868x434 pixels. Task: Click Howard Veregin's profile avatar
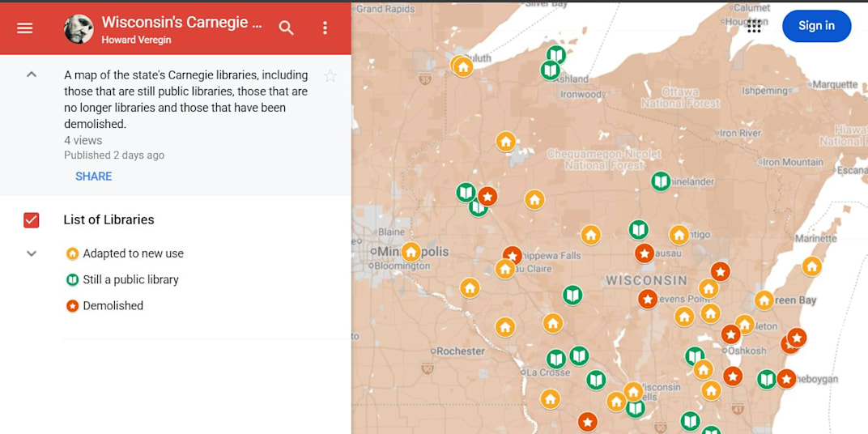coord(79,29)
